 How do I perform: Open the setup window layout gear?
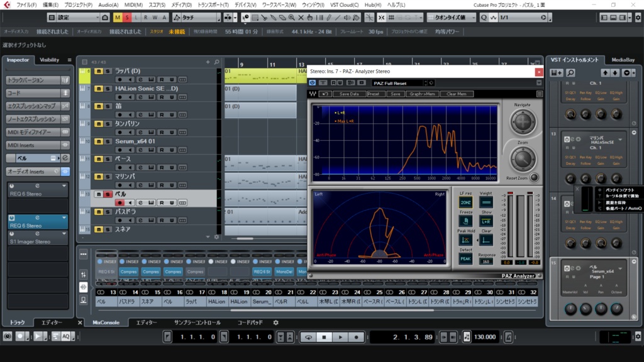[x=638, y=18]
